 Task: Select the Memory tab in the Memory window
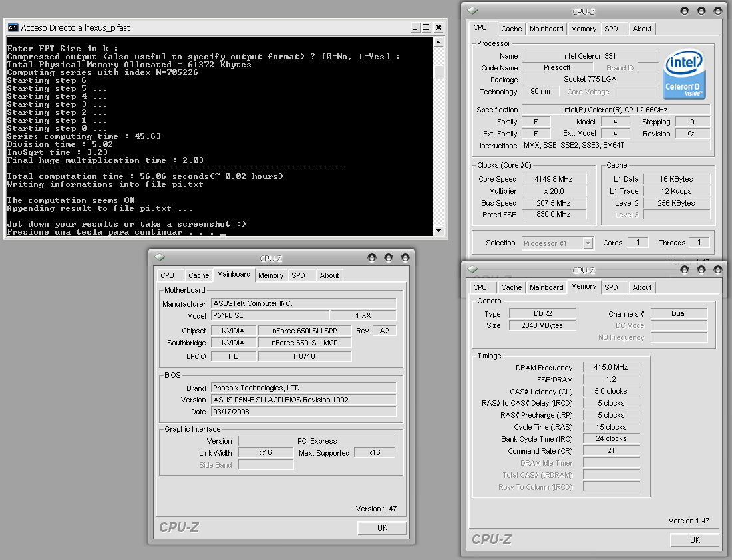[584, 287]
